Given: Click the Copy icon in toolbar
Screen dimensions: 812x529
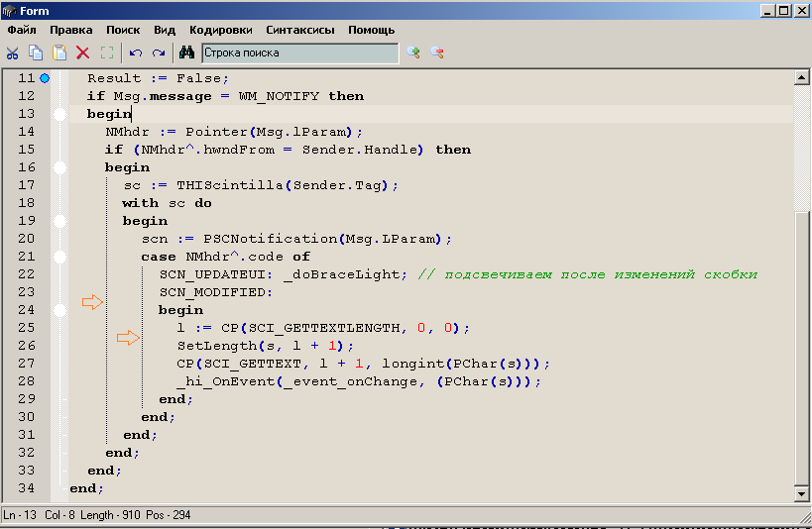Looking at the screenshot, I should click(x=36, y=53).
